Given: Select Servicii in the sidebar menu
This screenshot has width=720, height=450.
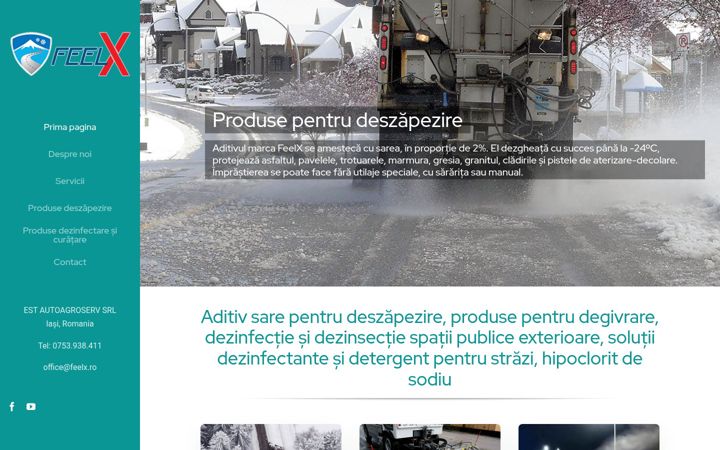Looking at the screenshot, I should 70,181.
